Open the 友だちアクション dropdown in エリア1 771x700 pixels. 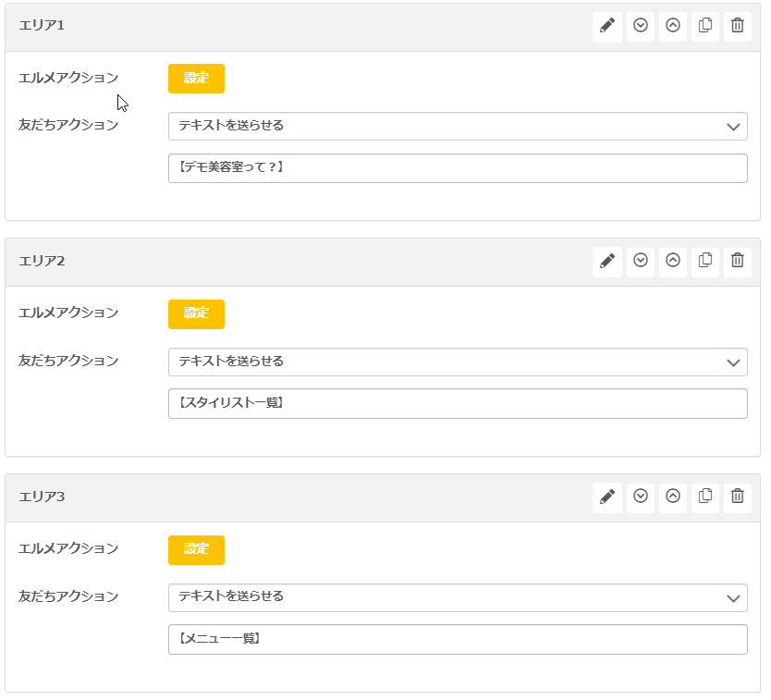tap(457, 126)
